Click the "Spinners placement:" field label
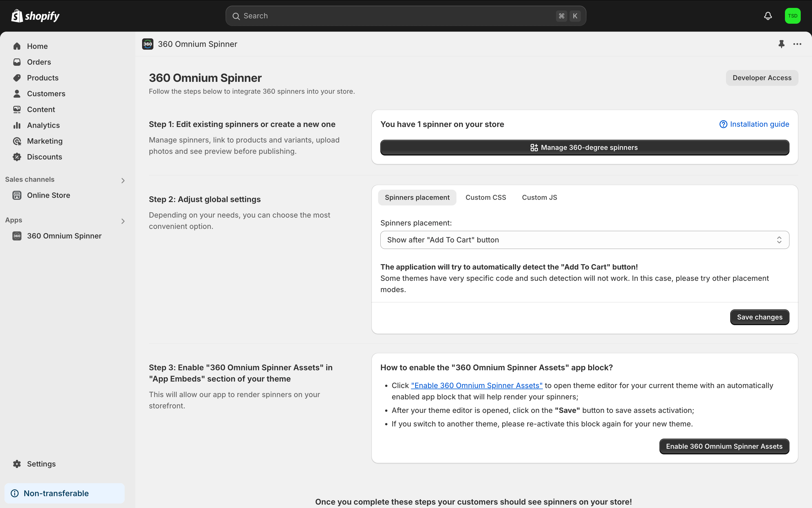Image resolution: width=812 pixels, height=508 pixels. click(x=416, y=223)
